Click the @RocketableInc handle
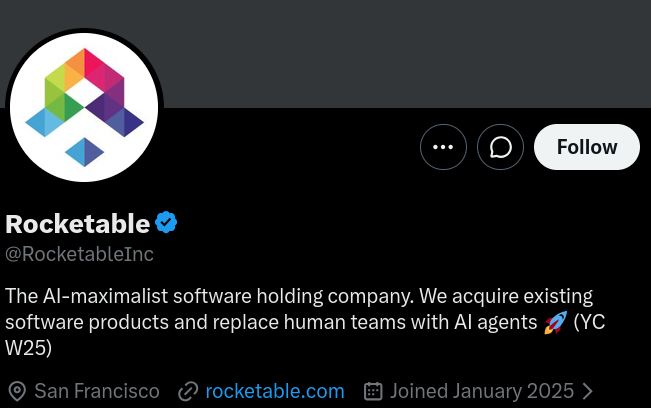Image resolution: width=651 pixels, height=408 pixels. [x=79, y=254]
